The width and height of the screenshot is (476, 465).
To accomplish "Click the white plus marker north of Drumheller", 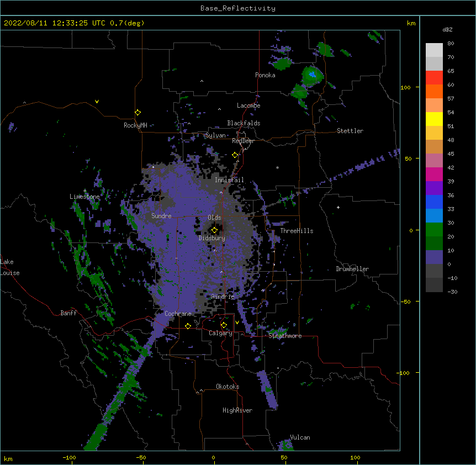I will coord(338,207).
